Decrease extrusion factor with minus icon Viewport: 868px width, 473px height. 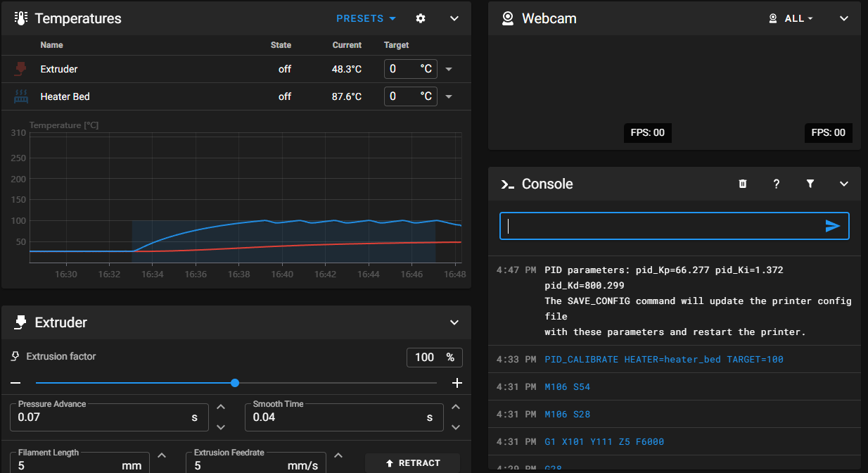pos(15,383)
